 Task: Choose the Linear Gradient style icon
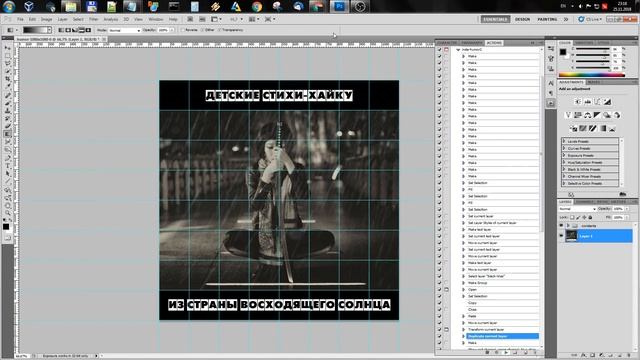click(x=61, y=30)
